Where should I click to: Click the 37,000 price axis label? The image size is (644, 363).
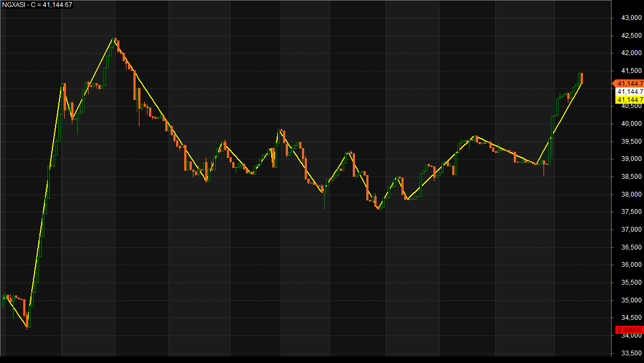631,230
